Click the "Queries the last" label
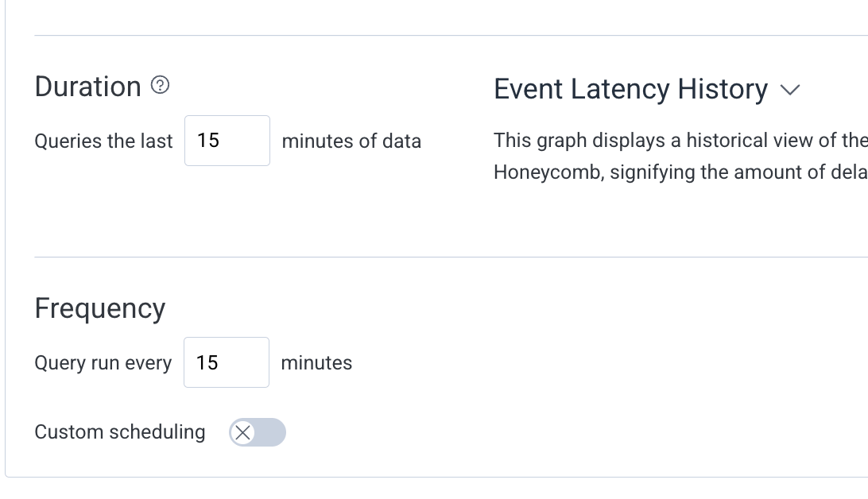The width and height of the screenshot is (868, 499). coord(103,141)
